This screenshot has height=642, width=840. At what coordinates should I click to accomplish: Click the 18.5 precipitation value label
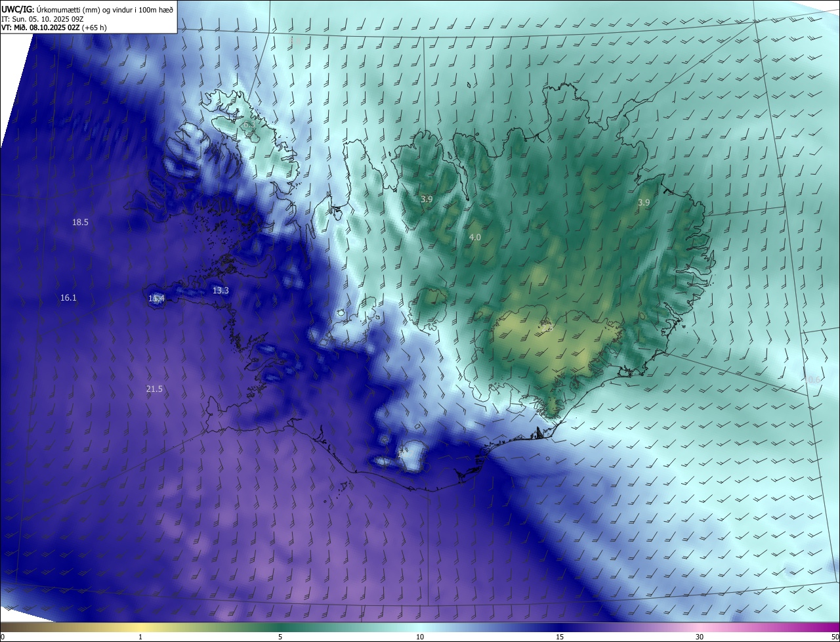pos(80,223)
